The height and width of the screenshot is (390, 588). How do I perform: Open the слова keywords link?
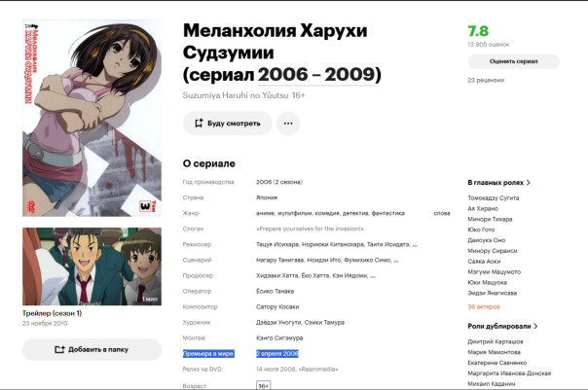click(x=441, y=213)
